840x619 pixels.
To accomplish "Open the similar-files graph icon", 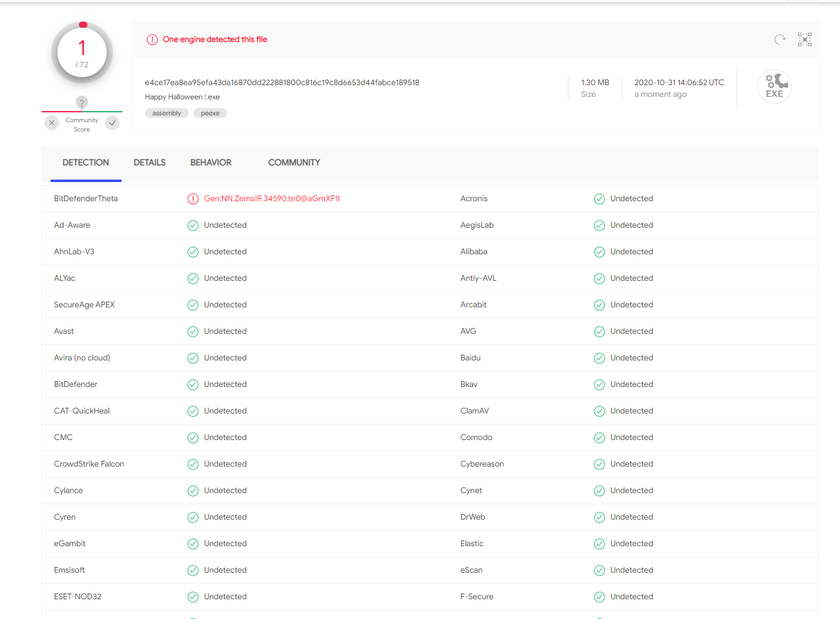I will (x=805, y=39).
